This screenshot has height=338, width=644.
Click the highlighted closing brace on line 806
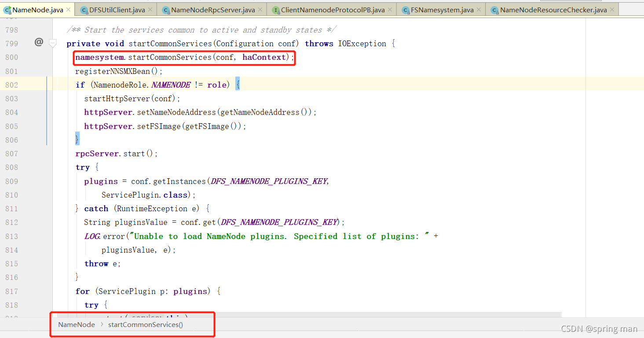[77, 140]
